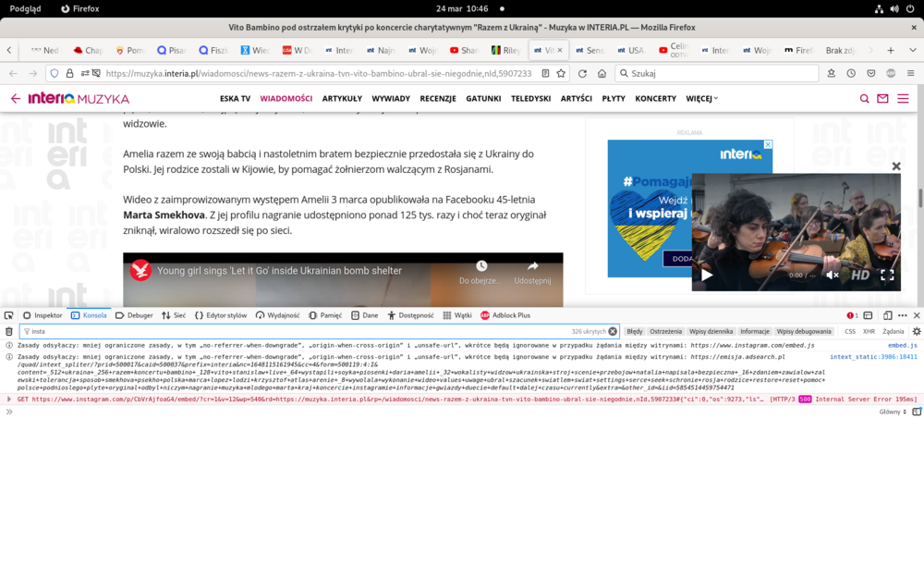924x578 pixels.
Task: Click the Firefox back navigation arrow
Action: pyautogui.click(x=13, y=74)
